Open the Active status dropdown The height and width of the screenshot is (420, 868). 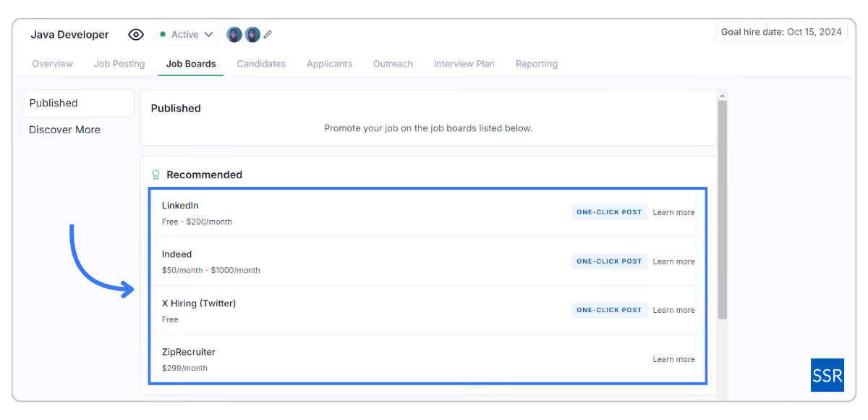click(x=186, y=34)
